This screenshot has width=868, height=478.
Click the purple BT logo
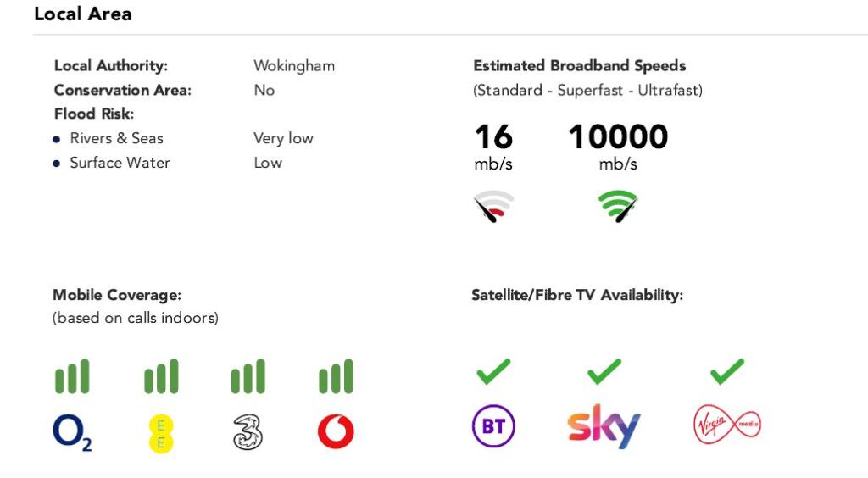(x=493, y=425)
